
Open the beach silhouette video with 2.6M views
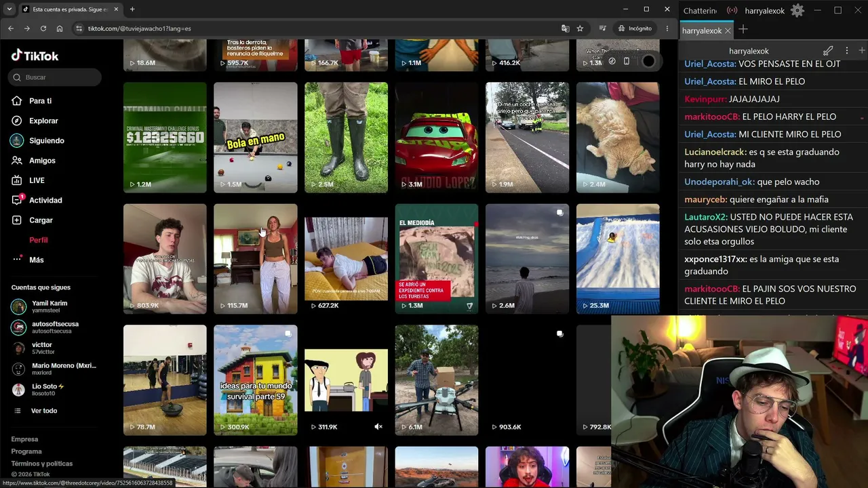point(527,259)
